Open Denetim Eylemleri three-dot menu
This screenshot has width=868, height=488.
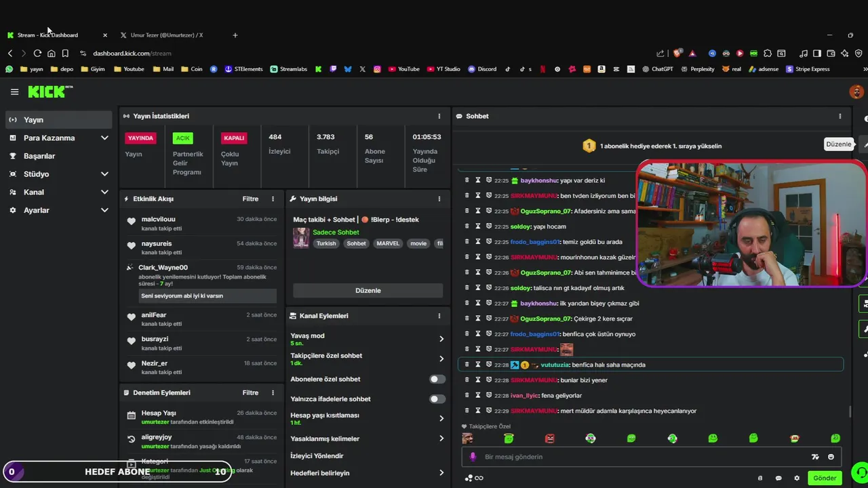pyautogui.click(x=273, y=392)
